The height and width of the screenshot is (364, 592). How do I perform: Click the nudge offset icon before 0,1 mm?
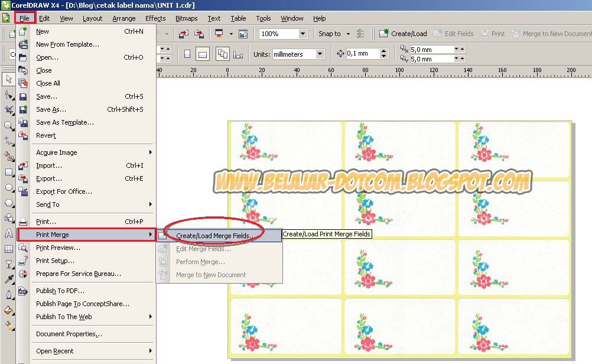(340, 54)
